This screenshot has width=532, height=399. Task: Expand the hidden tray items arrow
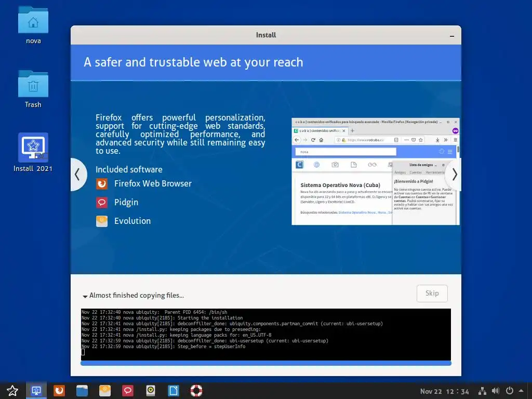[521, 391]
